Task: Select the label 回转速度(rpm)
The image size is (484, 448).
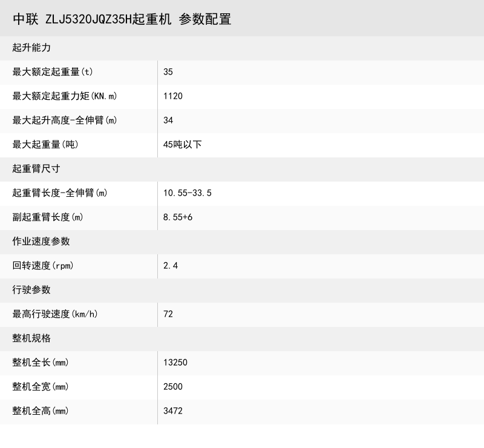Action: tap(43, 265)
